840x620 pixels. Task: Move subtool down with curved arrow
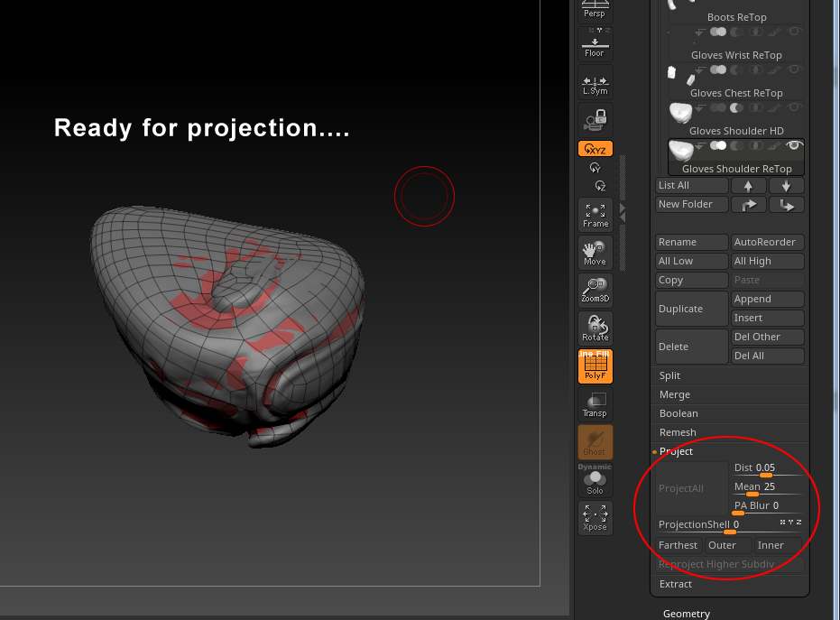tap(787, 204)
